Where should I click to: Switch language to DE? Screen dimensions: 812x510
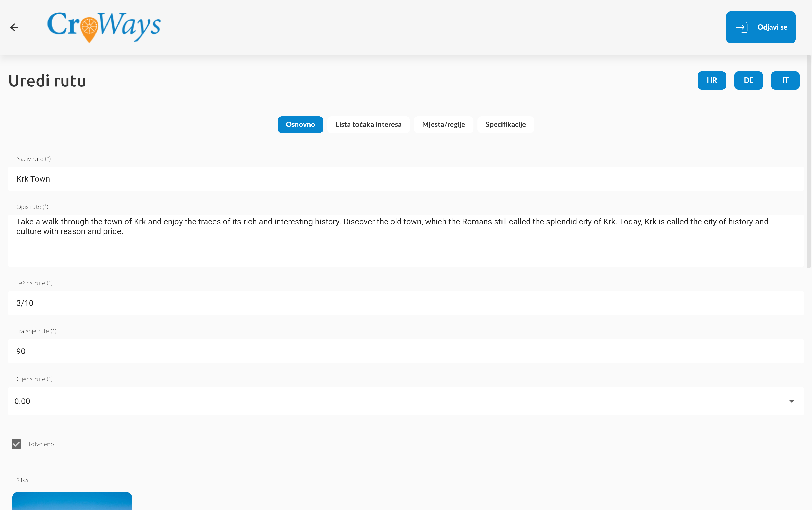pos(748,80)
